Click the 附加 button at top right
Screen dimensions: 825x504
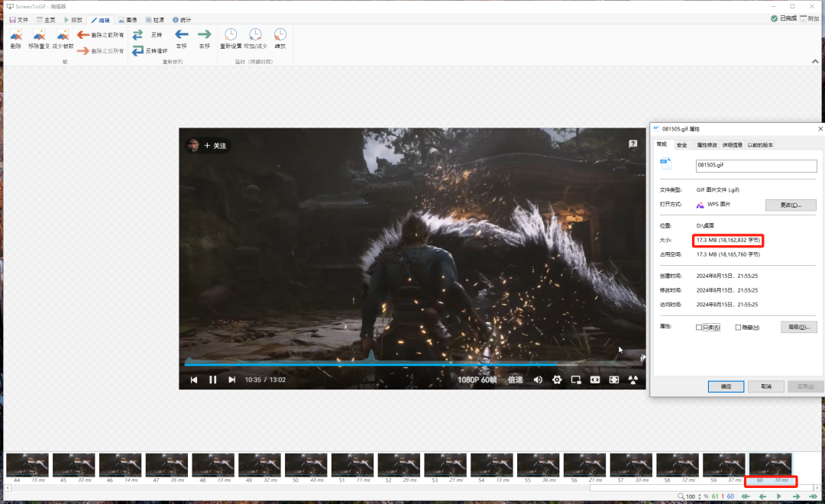click(810, 18)
